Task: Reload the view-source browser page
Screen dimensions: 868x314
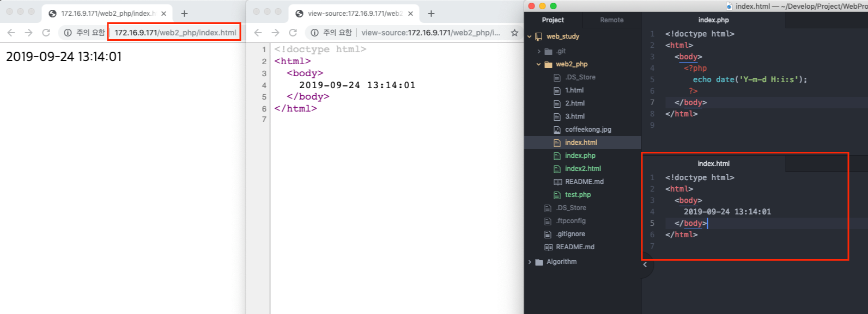Action: click(x=293, y=33)
